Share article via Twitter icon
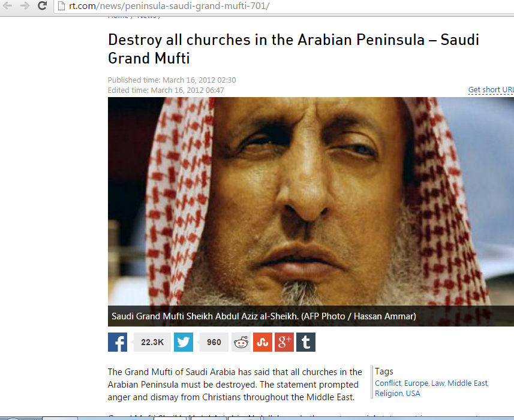Viewport: 514px width, 420px height. click(184, 342)
